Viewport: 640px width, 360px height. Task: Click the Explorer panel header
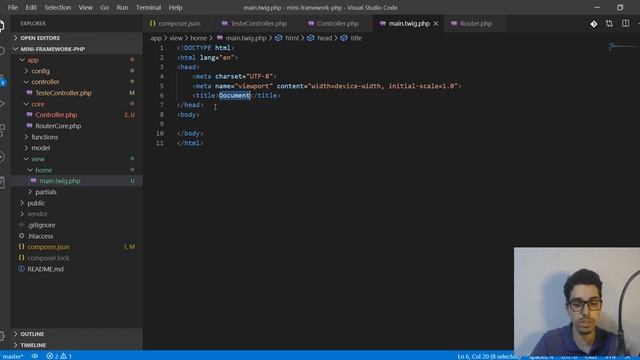(33, 24)
